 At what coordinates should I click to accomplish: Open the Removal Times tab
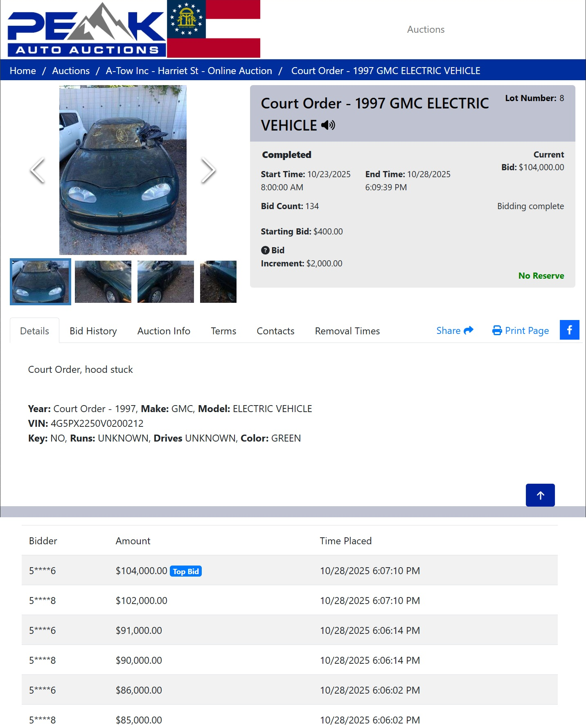[347, 331]
